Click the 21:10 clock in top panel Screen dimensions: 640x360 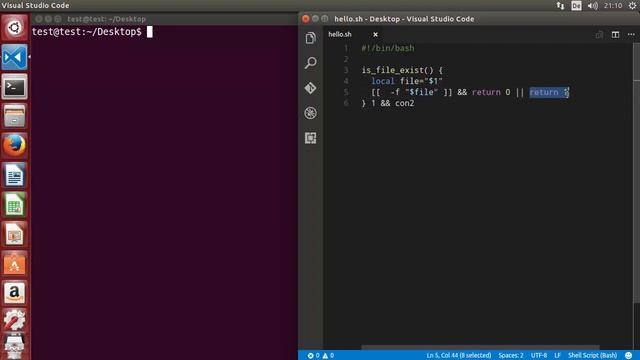tap(613, 5)
